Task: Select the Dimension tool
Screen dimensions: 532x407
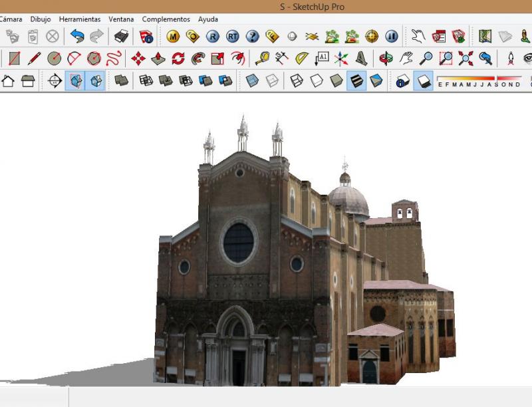Action: (282, 59)
